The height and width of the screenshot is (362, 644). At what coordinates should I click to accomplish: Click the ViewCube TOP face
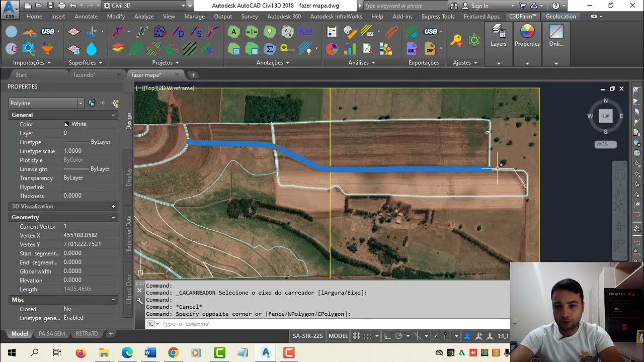pos(606,116)
